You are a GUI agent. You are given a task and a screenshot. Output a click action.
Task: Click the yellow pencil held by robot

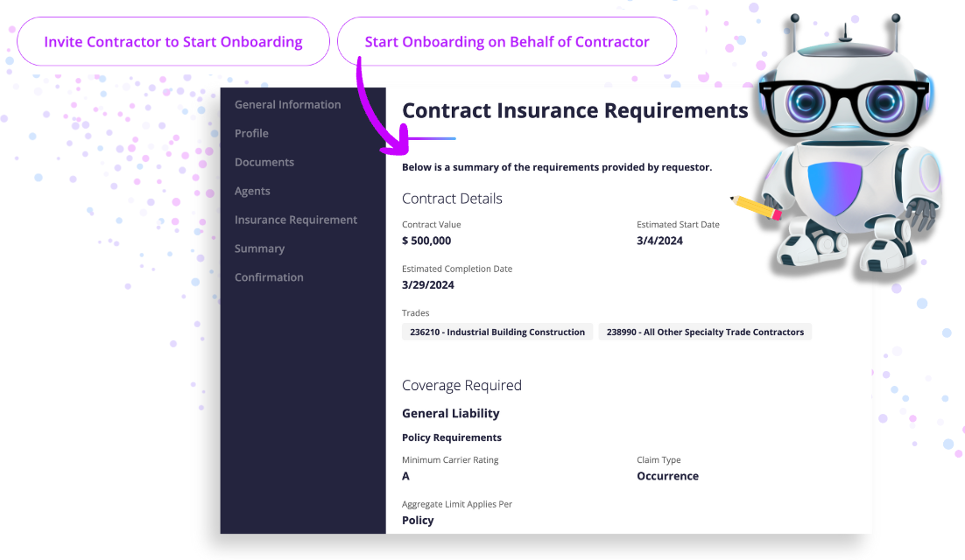click(x=755, y=206)
